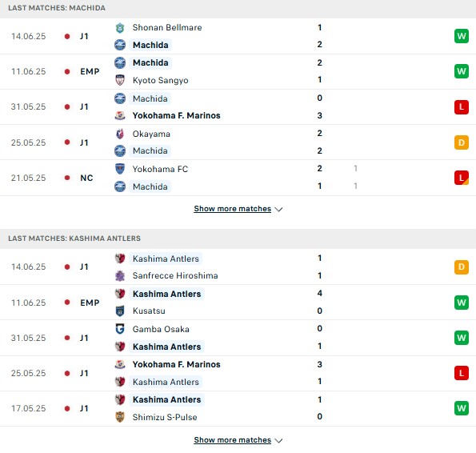Click the W badge for Shonan Bellmare match
Screen dimensions: 476x453
point(462,36)
